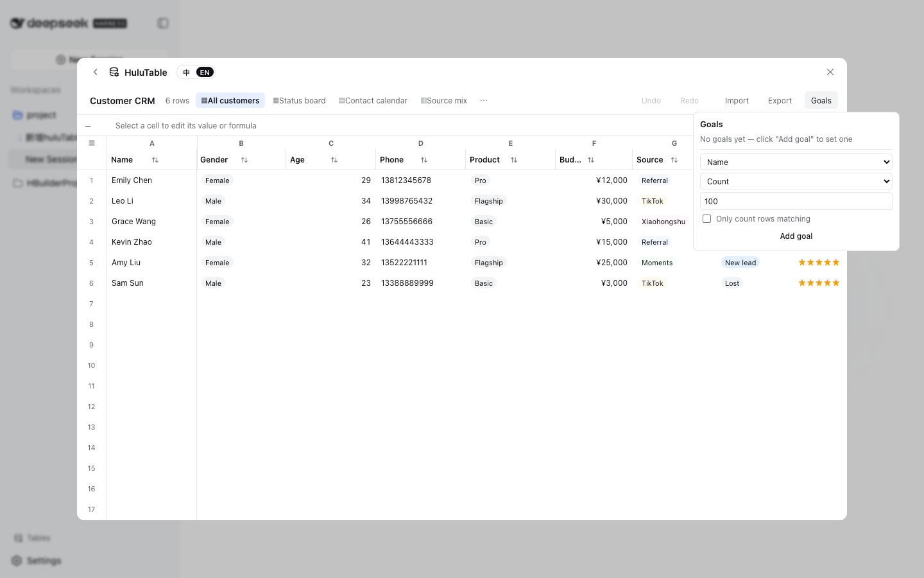Enable Only count rows matching checkbox
Viewport: 924px width, 578px height.
[x=706, y=218]
